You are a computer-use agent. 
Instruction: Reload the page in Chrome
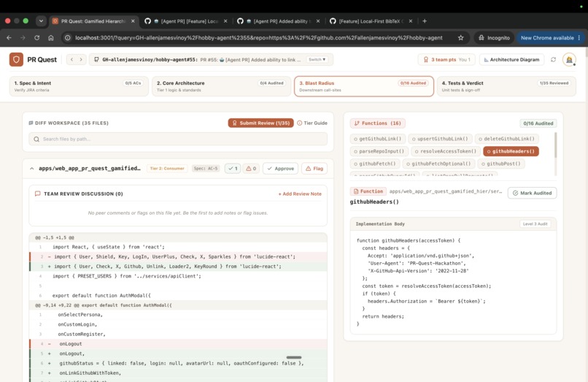pyautogui.click(x=36, y=37)
